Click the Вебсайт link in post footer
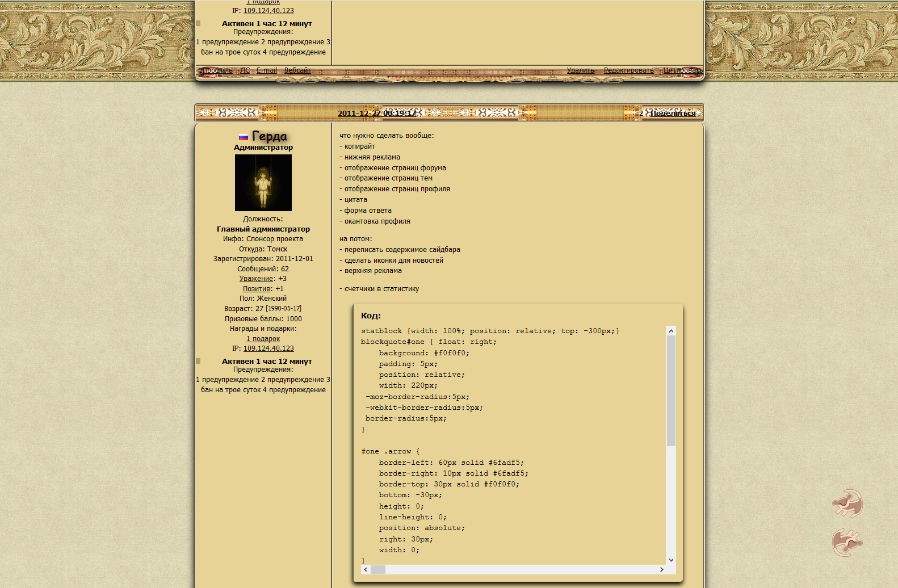This screenshot has width=898, height=588. [297, 70]
